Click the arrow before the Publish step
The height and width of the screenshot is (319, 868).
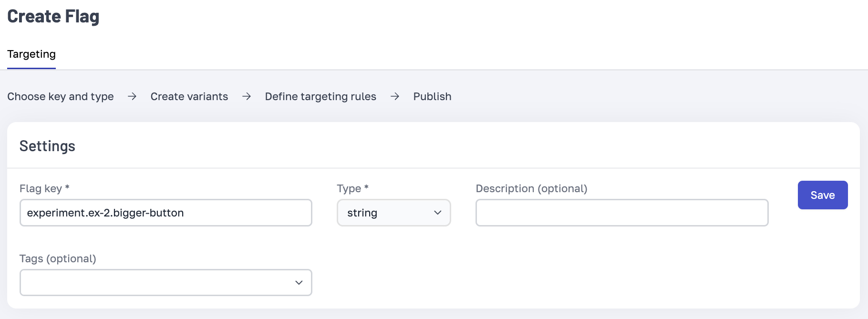tap(395, 97)
